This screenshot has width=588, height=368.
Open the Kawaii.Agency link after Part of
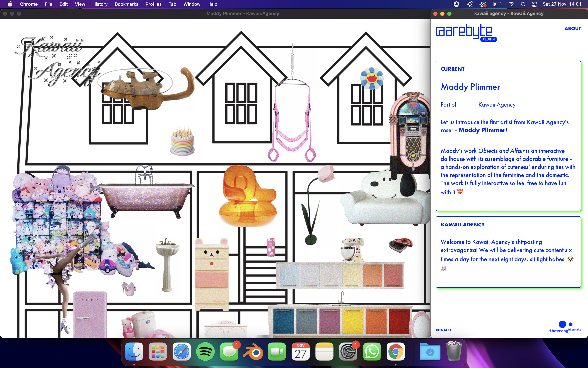[x=497, y=105]
